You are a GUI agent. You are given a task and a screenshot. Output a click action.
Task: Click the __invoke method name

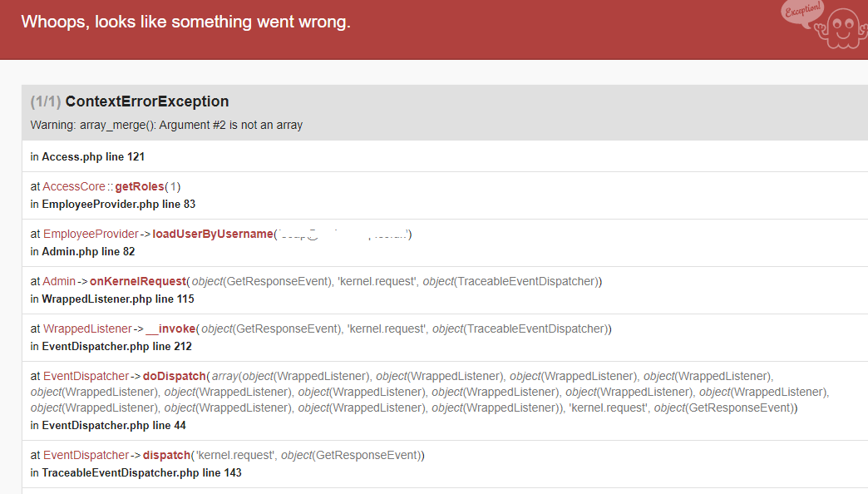click(x=173, y=329)
